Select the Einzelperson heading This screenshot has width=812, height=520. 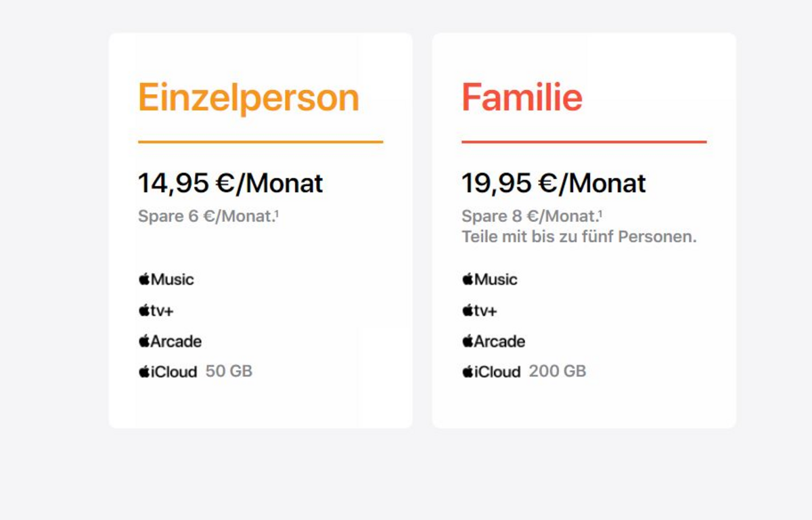pyautogui.click(x=248, y=99)
